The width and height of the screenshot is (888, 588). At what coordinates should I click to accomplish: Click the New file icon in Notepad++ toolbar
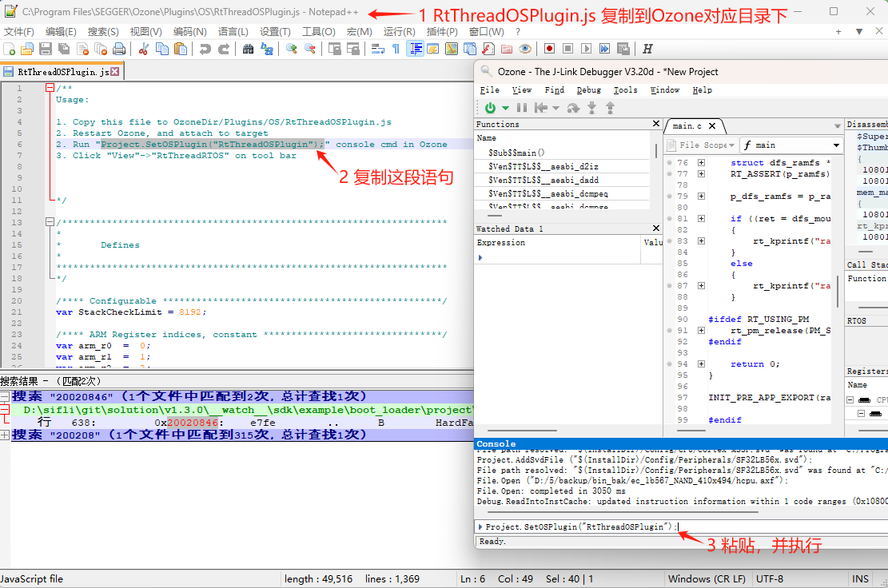pyautogui.click(x=9, y=50)
